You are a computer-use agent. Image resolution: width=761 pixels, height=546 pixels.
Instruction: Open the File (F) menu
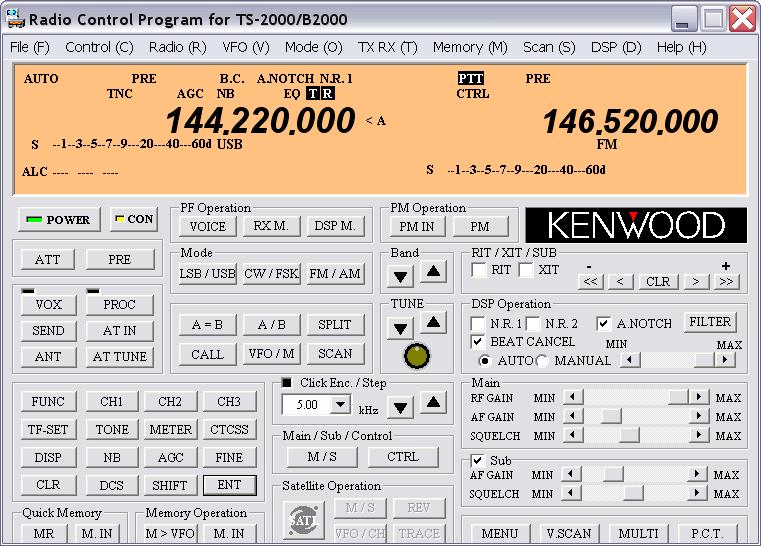(x=30, y=47)
